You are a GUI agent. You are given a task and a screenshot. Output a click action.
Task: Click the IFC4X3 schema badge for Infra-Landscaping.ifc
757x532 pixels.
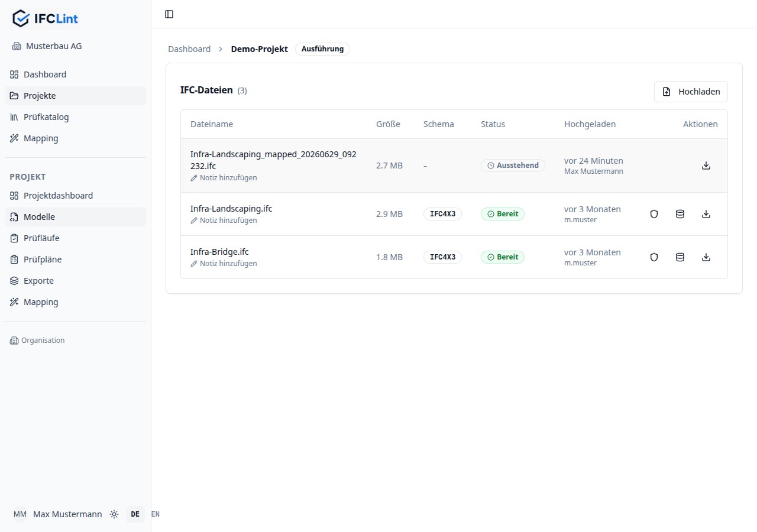(x=442, y=214)
